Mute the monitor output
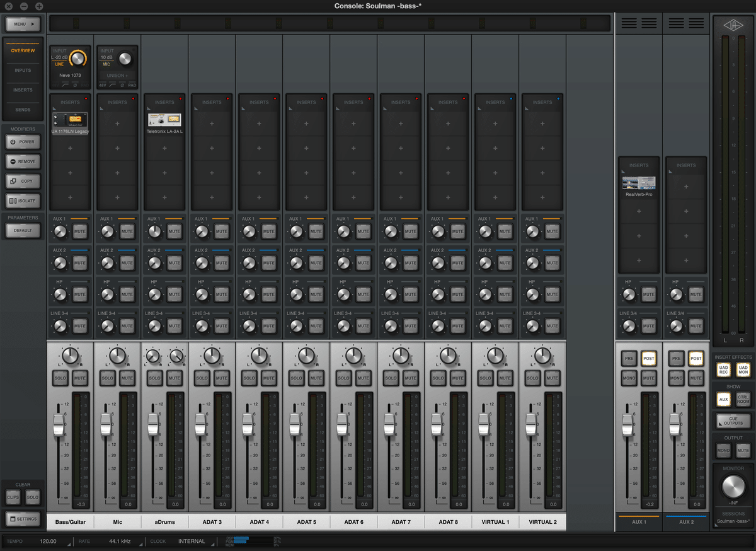The image size is (756, 551). [743, 450]
